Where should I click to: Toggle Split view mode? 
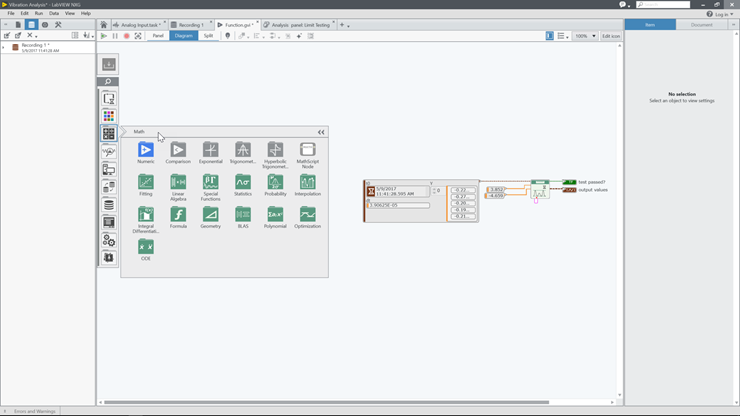click(x=208, y=36)
